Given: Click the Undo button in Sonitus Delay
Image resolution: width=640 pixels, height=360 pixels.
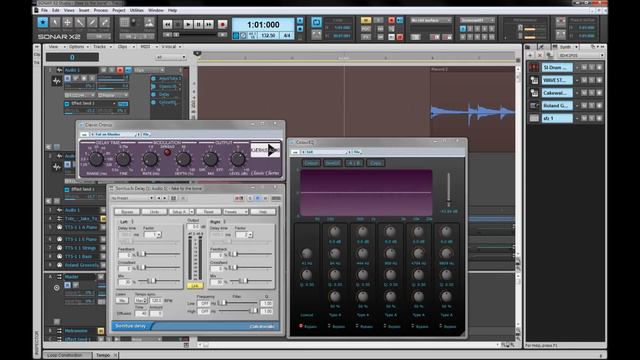Looking at the screenshot, I should pyautogui.click(x=154, y=211).
